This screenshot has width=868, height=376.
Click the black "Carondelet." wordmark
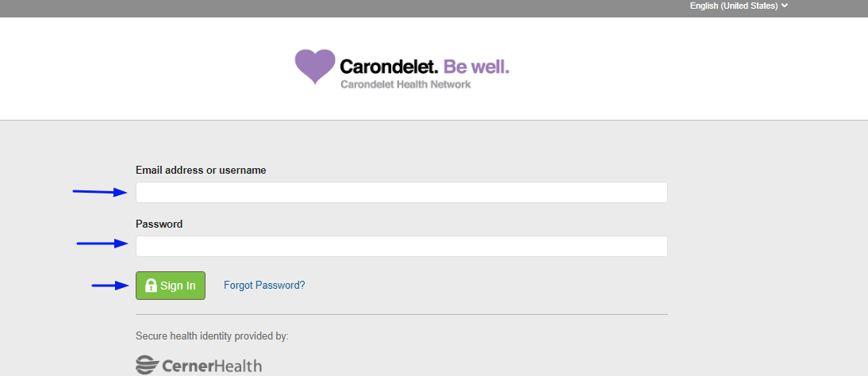pyautogui.click(x=389, y=67)
